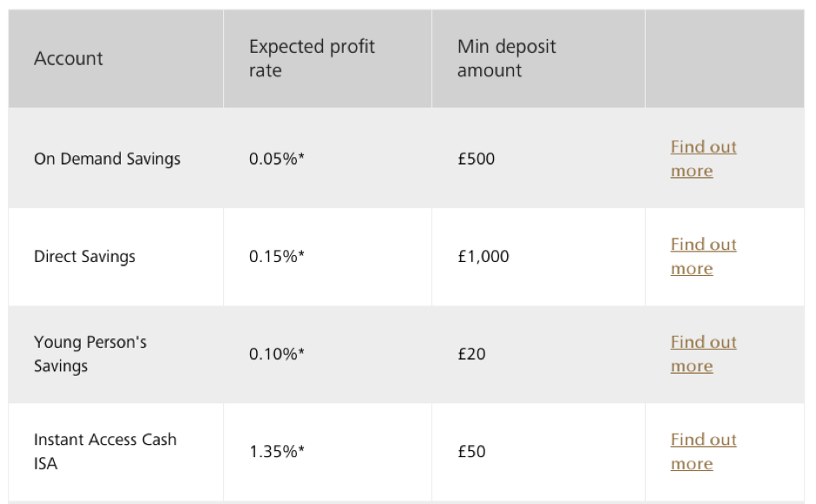Click the 'Instant Access Cash ISA' account cell
816x504 pixels.
(x=104, y=452)
